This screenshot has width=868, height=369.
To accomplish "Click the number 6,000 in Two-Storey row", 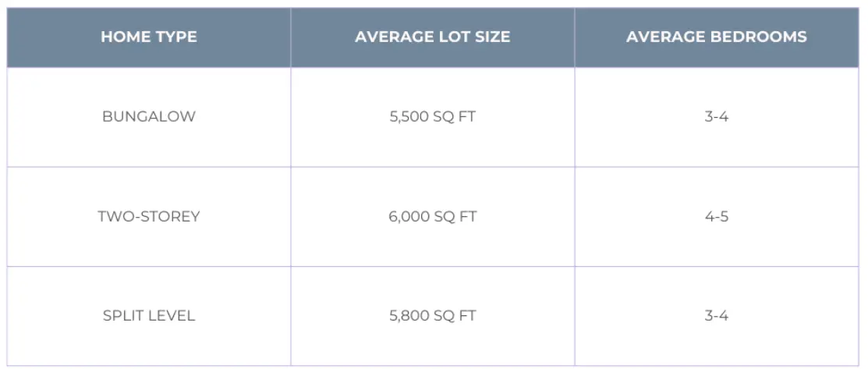I will tap(408, 216).
